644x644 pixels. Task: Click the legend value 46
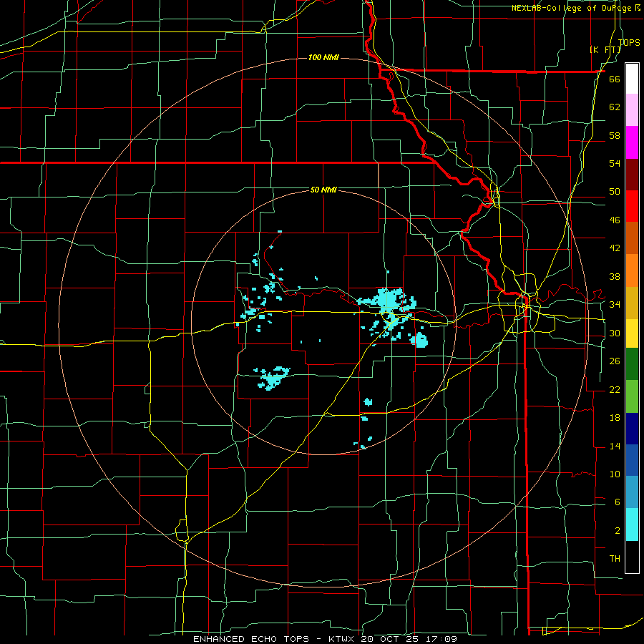click(615, 220)
